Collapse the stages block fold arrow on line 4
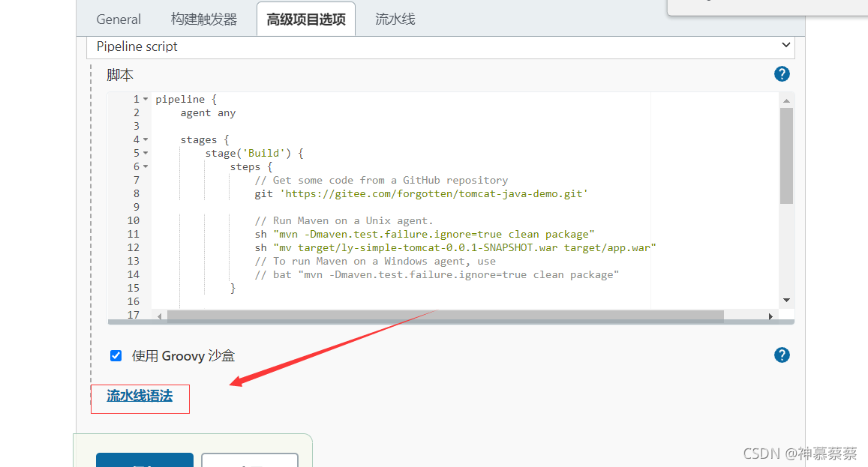This screenshot has width=868, height=467. click(146, 140)
